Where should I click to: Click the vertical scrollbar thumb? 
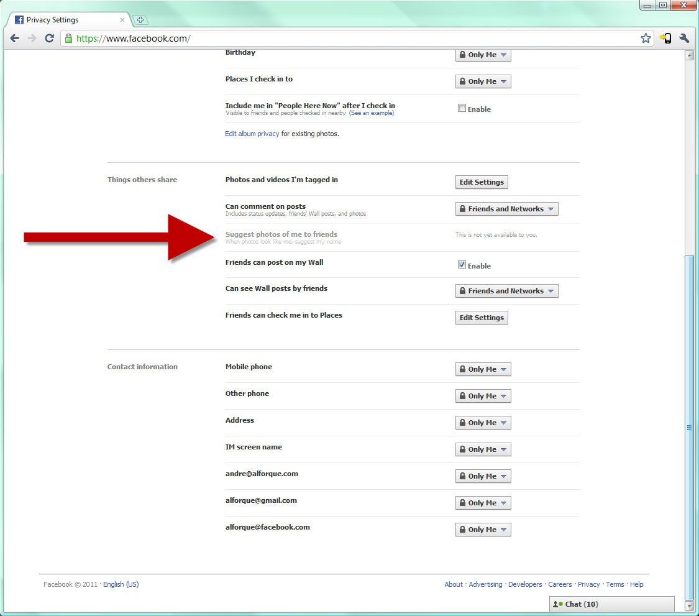(x=690, y=427)
